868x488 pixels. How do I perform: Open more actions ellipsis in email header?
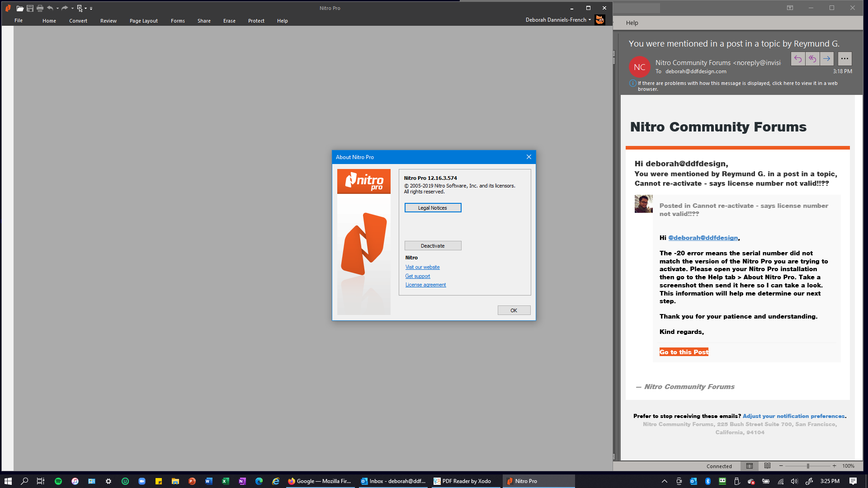point(844,59)
